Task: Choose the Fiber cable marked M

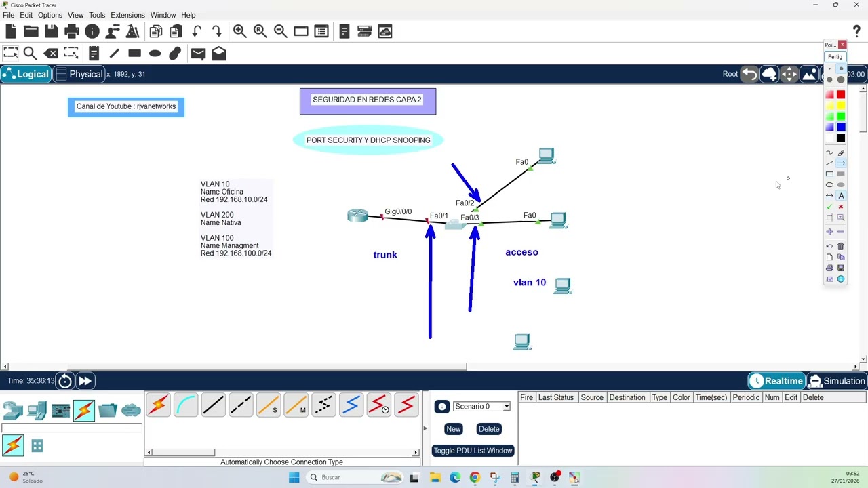Action: [296, 405]
